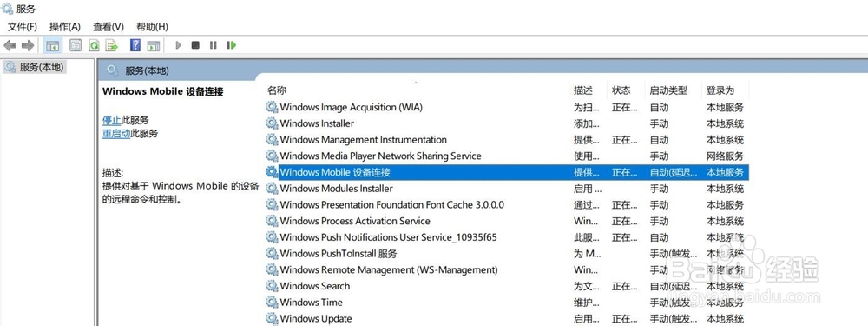868x326 pixels.
Task: Click the Refresh toolbar icon
Action: click(x=94, y=45)
